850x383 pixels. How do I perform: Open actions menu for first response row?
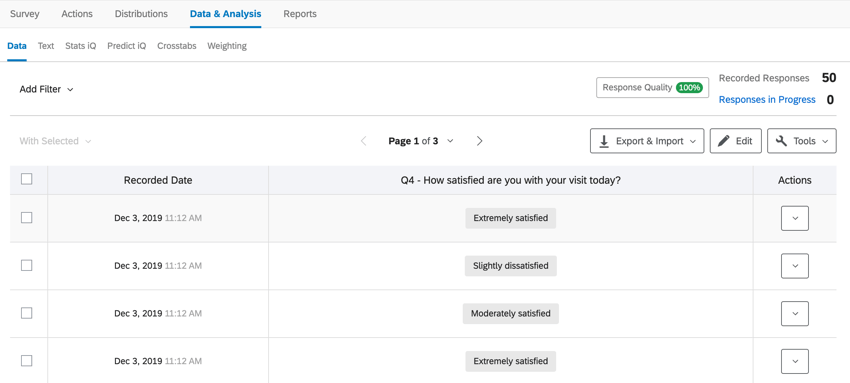click(x=795, y=218)
